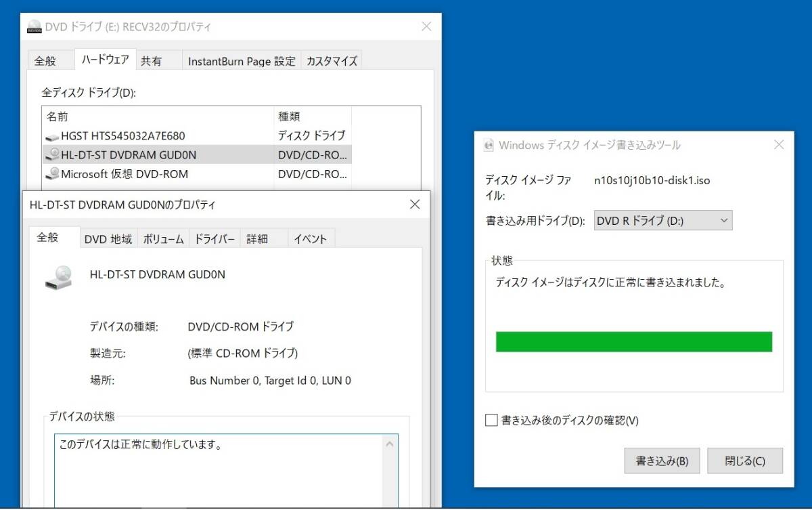Click Bus Number 0, Target Id 0, LUN 0

click(270, 381)
